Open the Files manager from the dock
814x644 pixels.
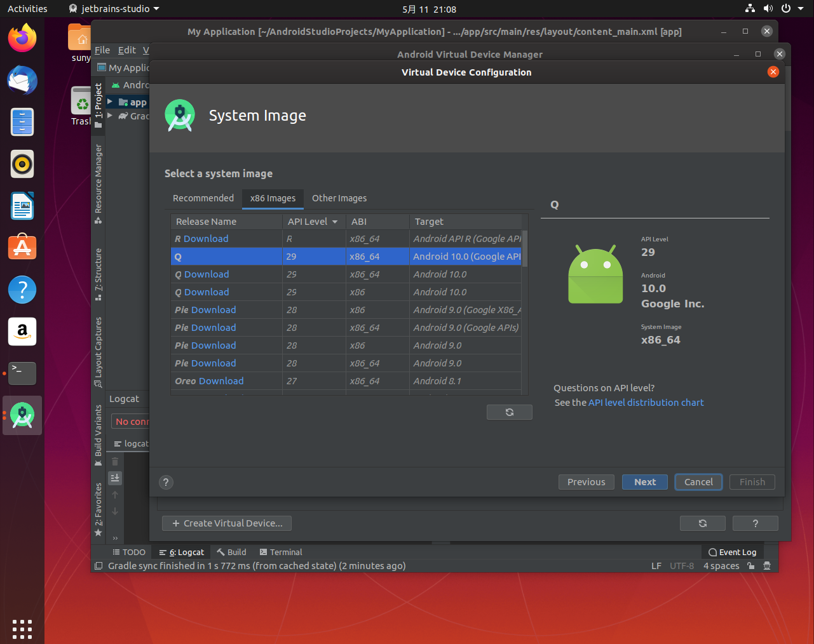22,122
